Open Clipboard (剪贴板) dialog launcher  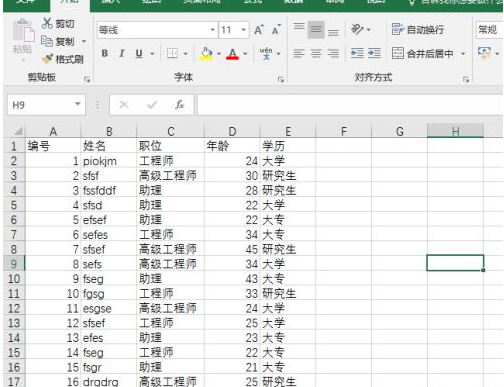click(x=87, y=79)
